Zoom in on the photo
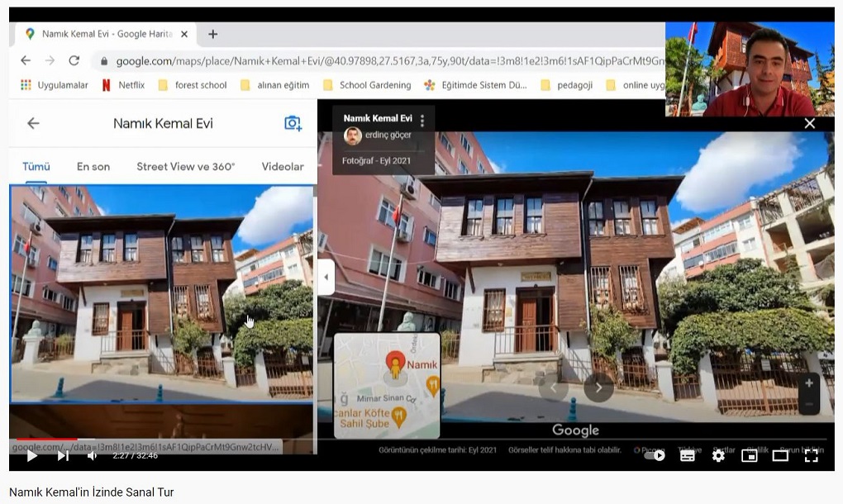This screenshot has height=504, width=843. 809,383
